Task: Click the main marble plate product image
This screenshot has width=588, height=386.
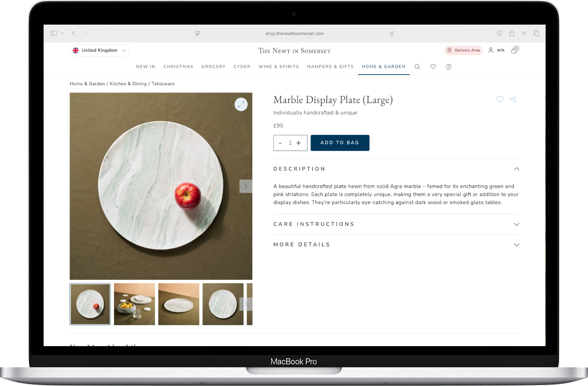Action: (x=161, y=186)
